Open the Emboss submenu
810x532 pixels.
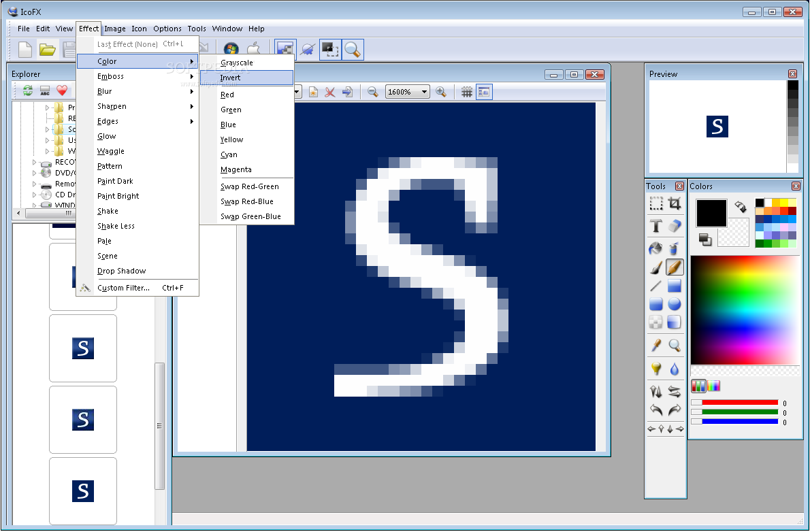pos(138,76)
